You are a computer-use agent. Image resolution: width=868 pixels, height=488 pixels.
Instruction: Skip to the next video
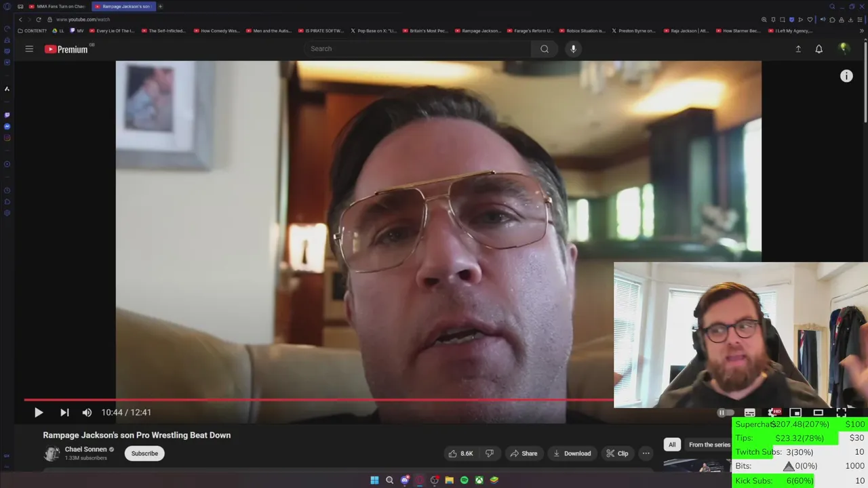(x=64, y=412)
